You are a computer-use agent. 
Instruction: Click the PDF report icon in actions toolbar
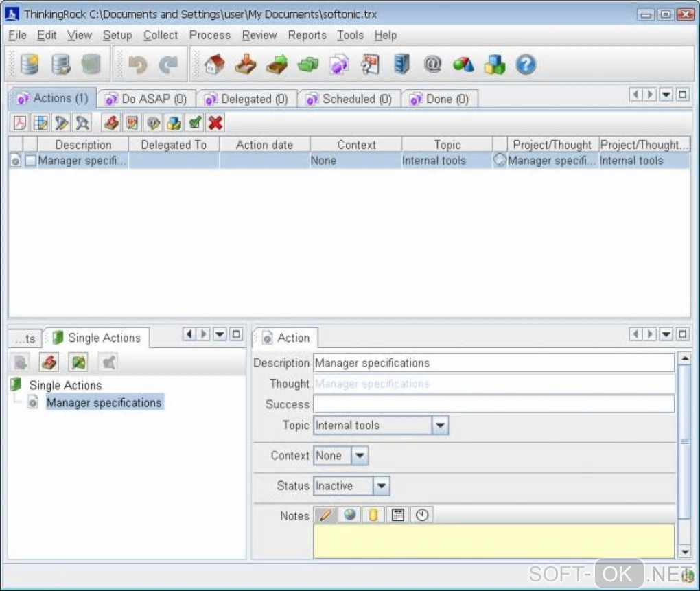click(x=20, y=123)
